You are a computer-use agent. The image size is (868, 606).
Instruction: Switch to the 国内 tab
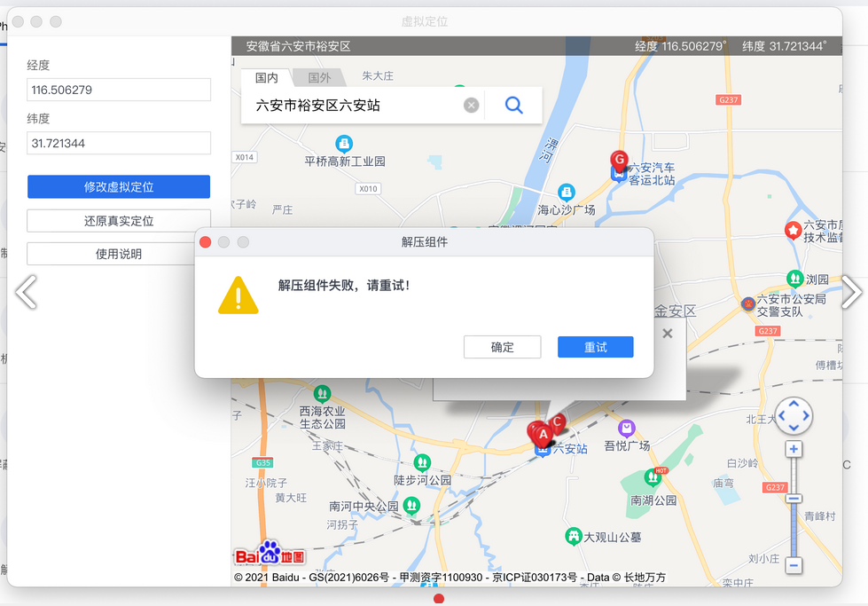tap(267, 78)
